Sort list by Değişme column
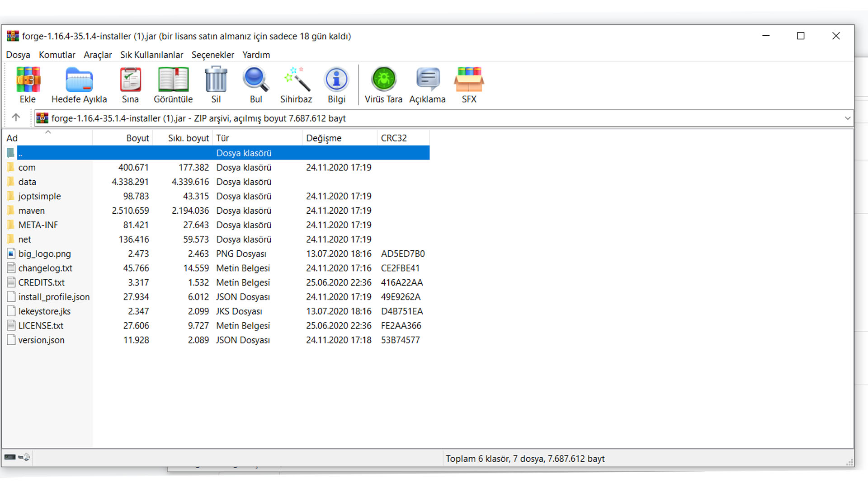The height and width of the screenshot is (488, 868). pyautogui.click(x=340, y=138)
